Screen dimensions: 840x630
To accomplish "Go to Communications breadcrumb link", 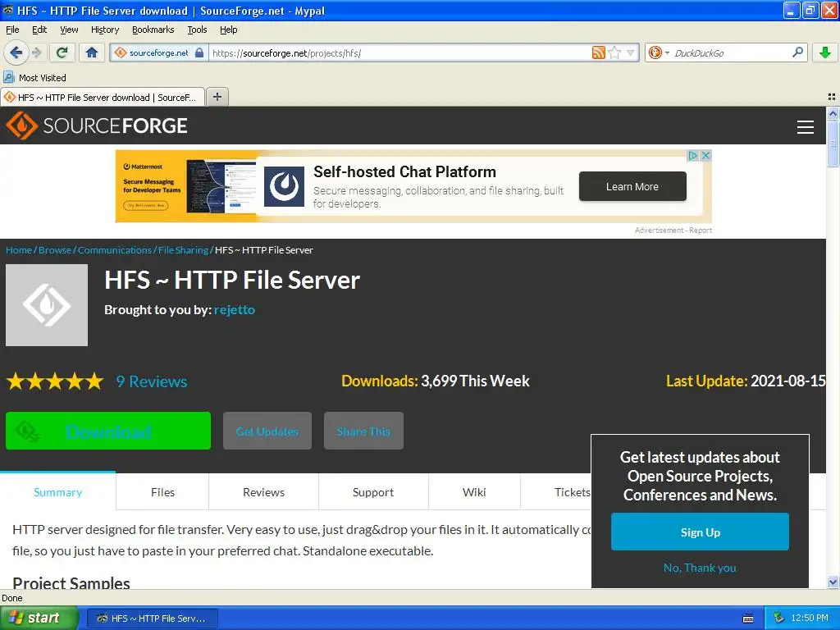I will (115, 250).
